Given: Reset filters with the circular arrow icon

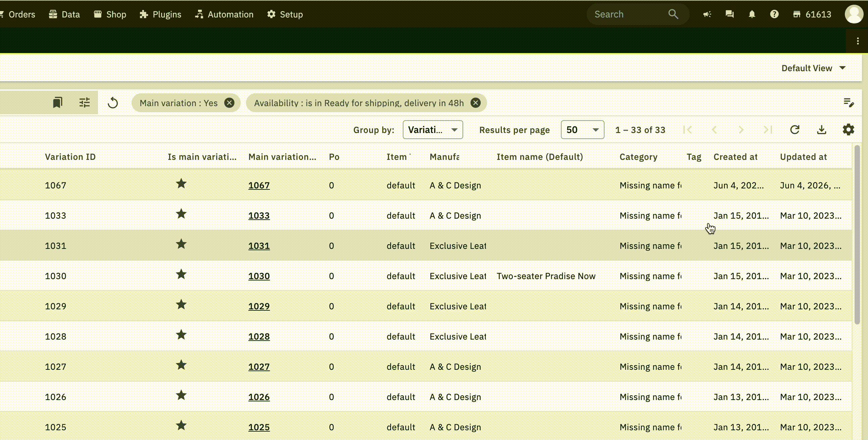Looking at the screenshot, I should (113, 103).
